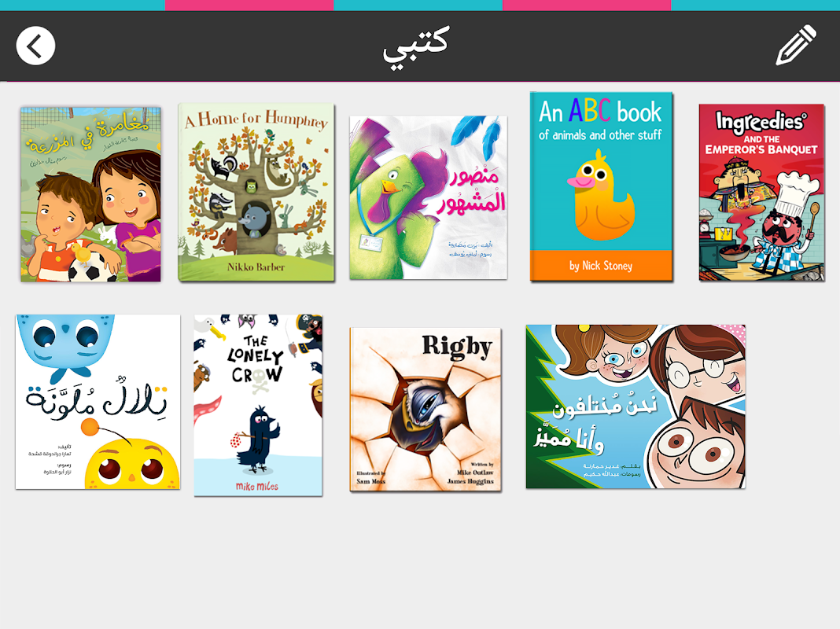Viewport: 840px width, 629px height.
Task: Click the second pink stripe at top
Action: 587,5
